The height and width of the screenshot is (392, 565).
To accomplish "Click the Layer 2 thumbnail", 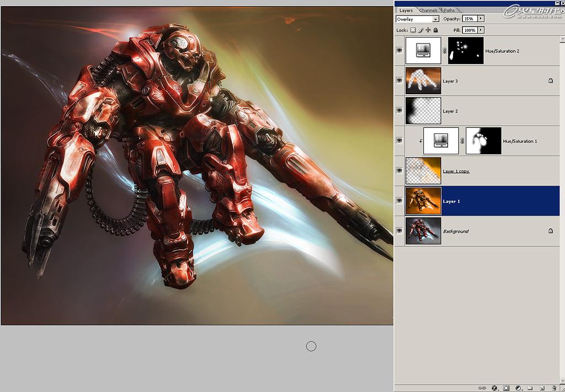I will tap(423, 110).
